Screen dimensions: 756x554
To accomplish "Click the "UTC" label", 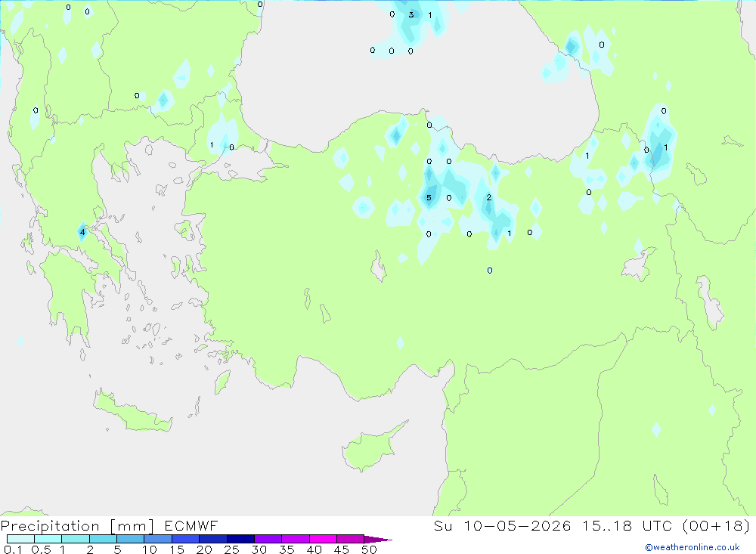I will [x=657, y=525].
